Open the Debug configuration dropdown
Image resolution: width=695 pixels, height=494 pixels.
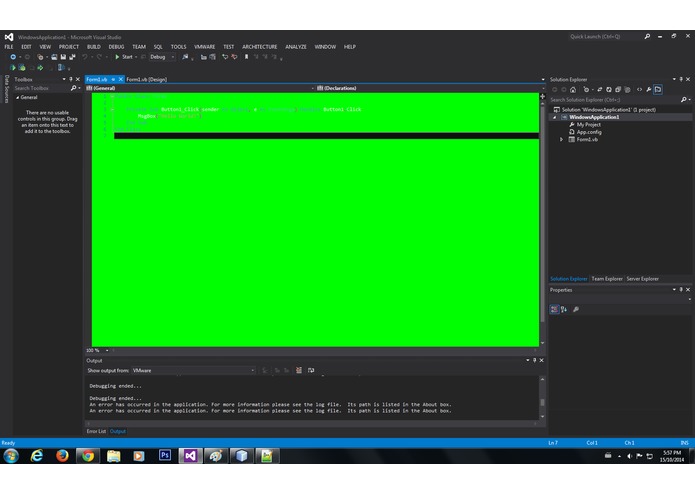point(162,57)
